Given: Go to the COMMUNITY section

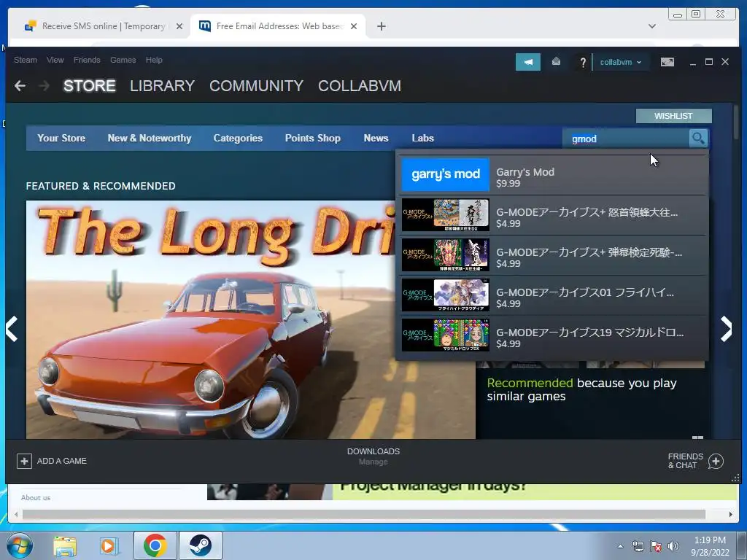Looking at the screenshot, I should [x=256, y=86].
